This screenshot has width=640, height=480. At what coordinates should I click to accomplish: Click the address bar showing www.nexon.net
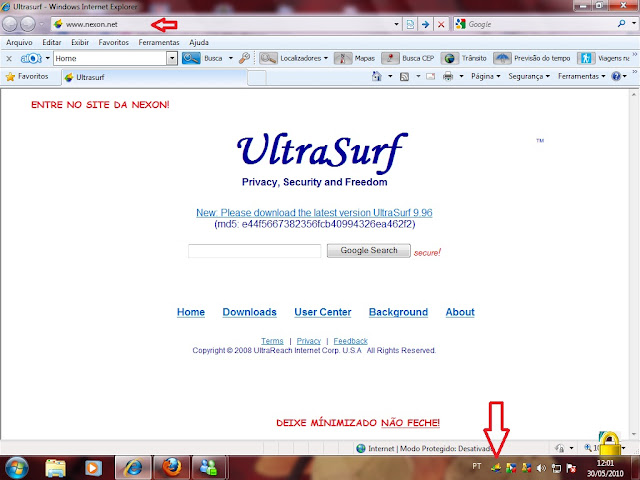(x=224, y=24)
